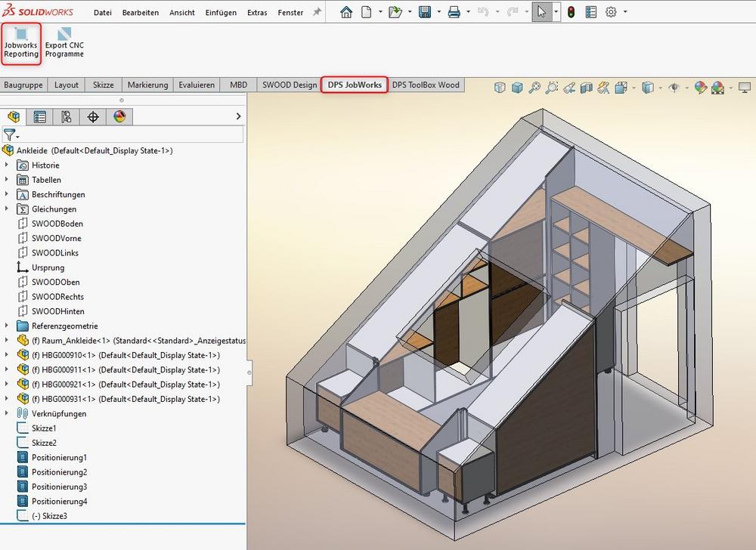Click the rebuild traffic light icon
The width and height of the screenshot is (756, 550).
[571, 12]
